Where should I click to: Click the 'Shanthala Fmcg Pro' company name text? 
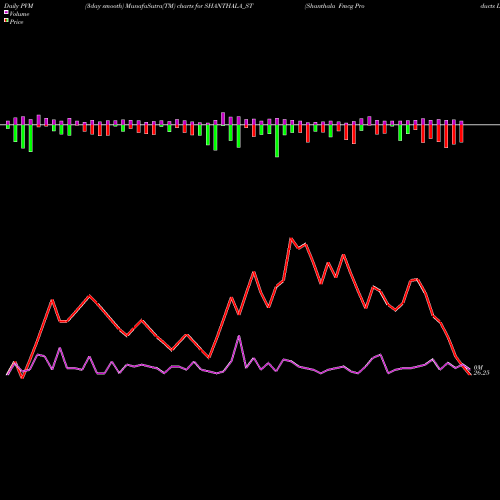pyautogui.click(x=334, y=6)
